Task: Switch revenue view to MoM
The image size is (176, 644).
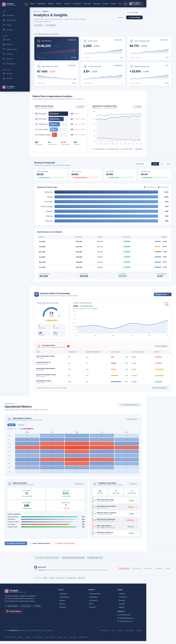Action: click(x=168, y=164)
